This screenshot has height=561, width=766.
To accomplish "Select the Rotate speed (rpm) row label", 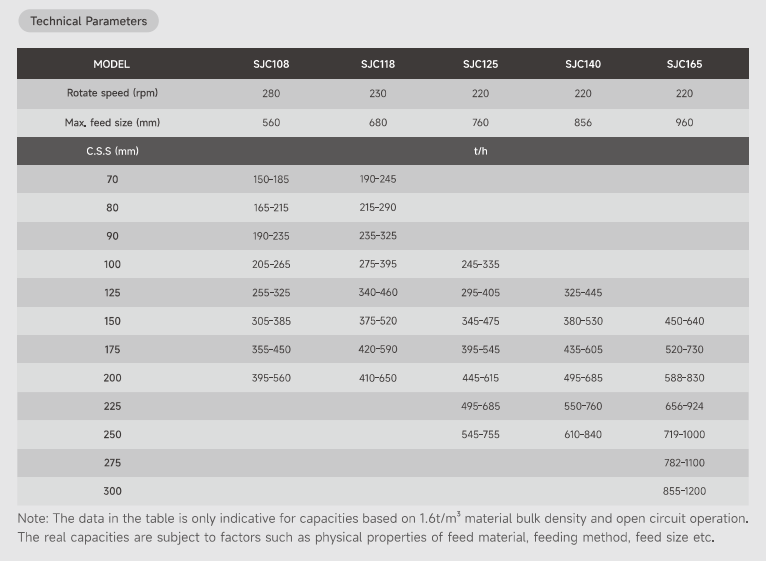I will [112, 93].
